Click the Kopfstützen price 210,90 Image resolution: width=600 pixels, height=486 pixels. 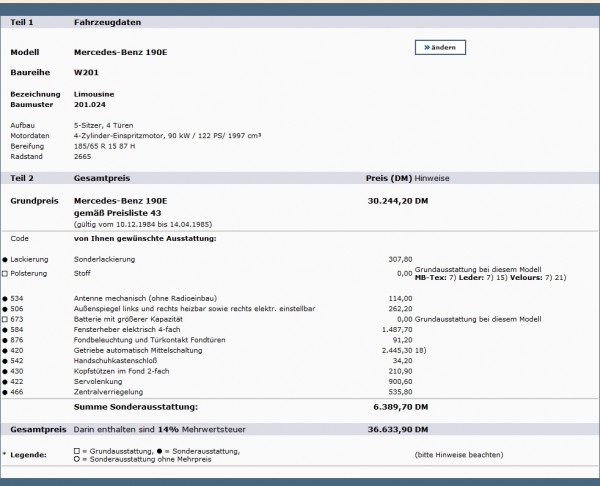coord(400,371)
